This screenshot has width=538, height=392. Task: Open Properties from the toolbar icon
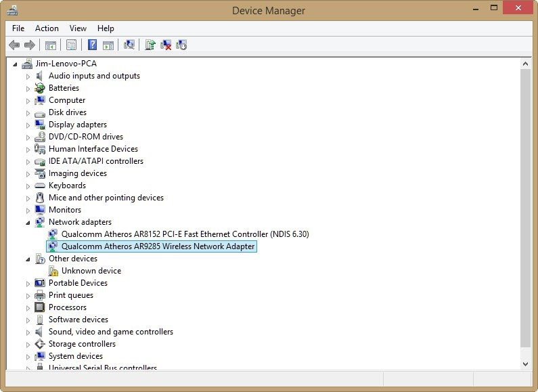coord(71,45)
